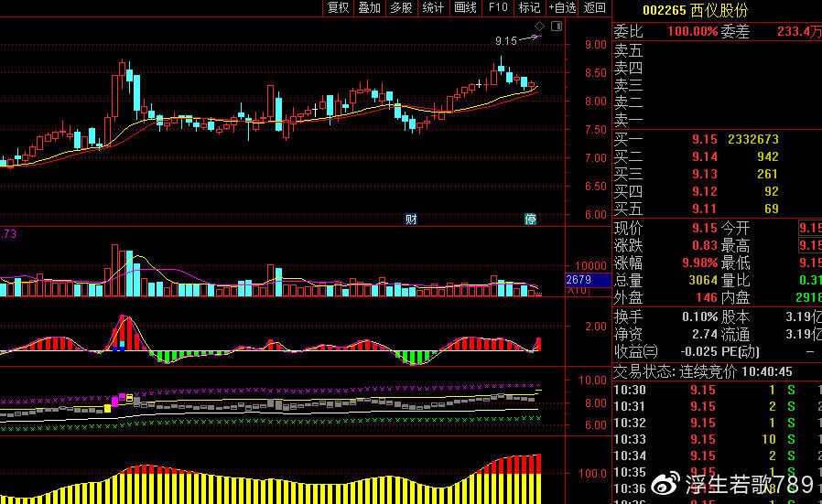Click the stock title 002265 西仪股份
This screenshot has width=822, height=504.
695,10
